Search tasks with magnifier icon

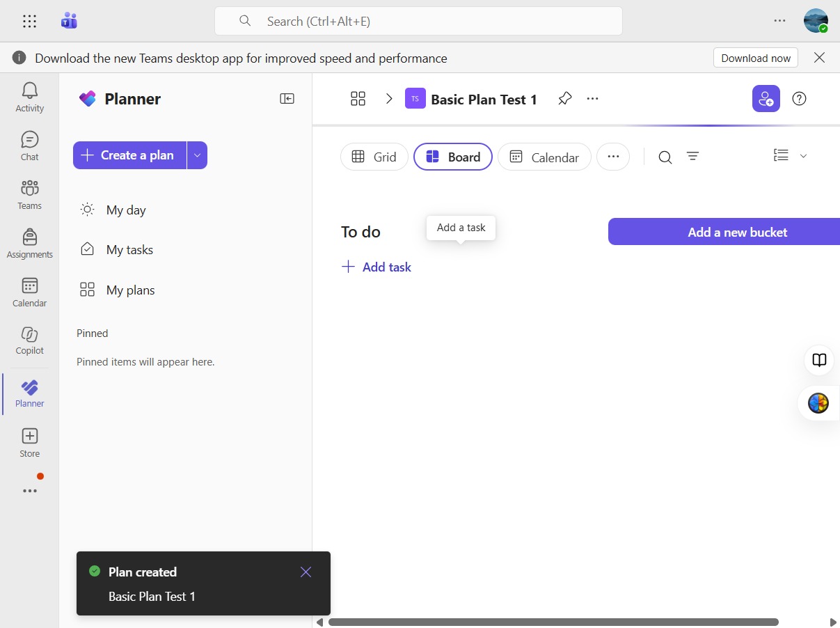click(x=665, y=157)
